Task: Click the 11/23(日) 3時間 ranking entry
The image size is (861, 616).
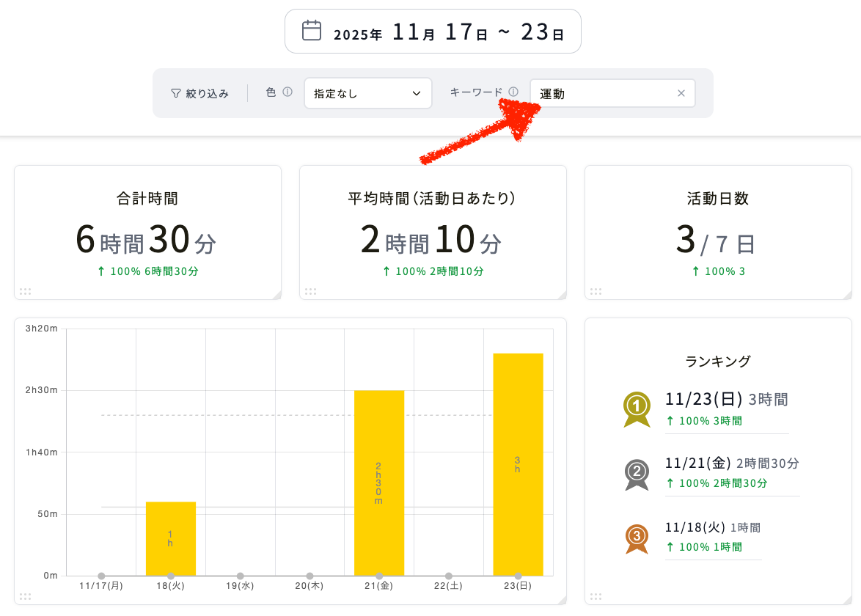Action: click(727, 399)
